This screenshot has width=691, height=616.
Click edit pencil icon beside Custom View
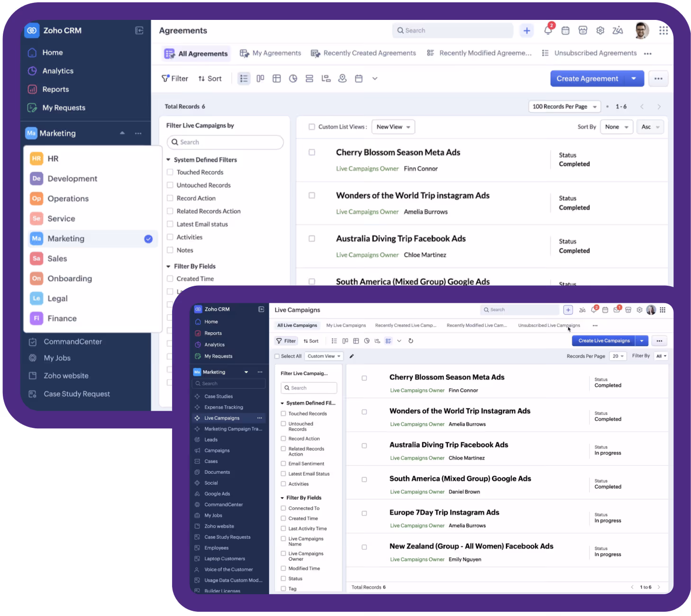tap(352, 356)
